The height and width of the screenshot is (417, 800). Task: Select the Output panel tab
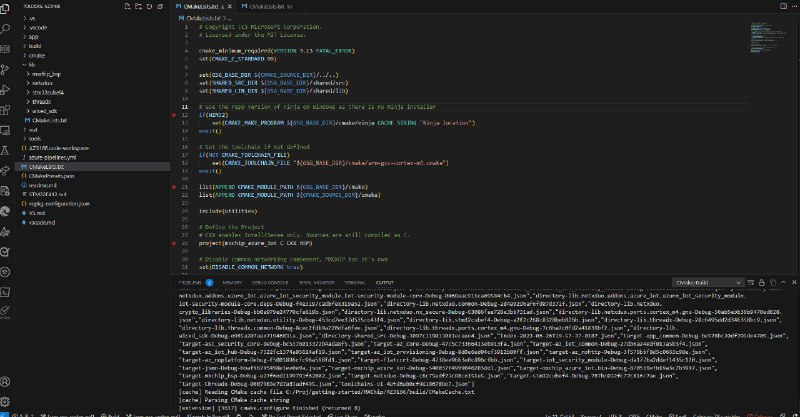point(385,282)
